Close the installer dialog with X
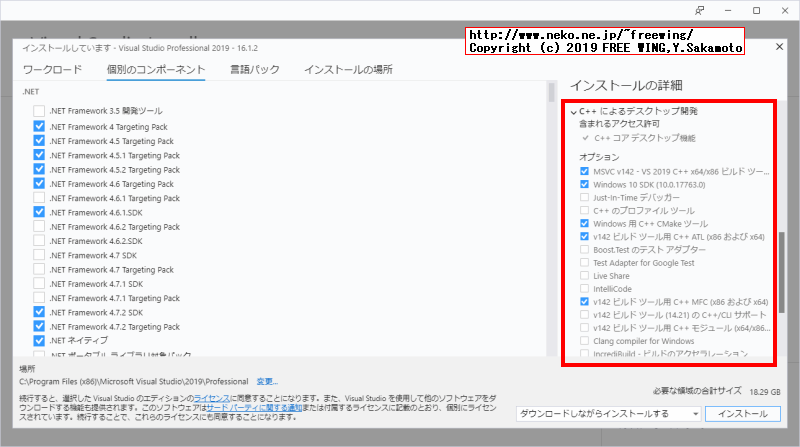 779,46
